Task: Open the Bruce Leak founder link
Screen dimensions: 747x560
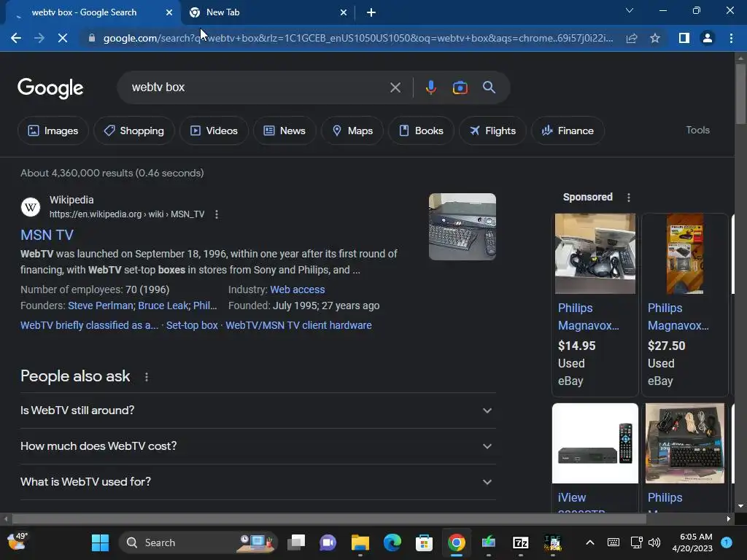Action: tap(163, 306)
